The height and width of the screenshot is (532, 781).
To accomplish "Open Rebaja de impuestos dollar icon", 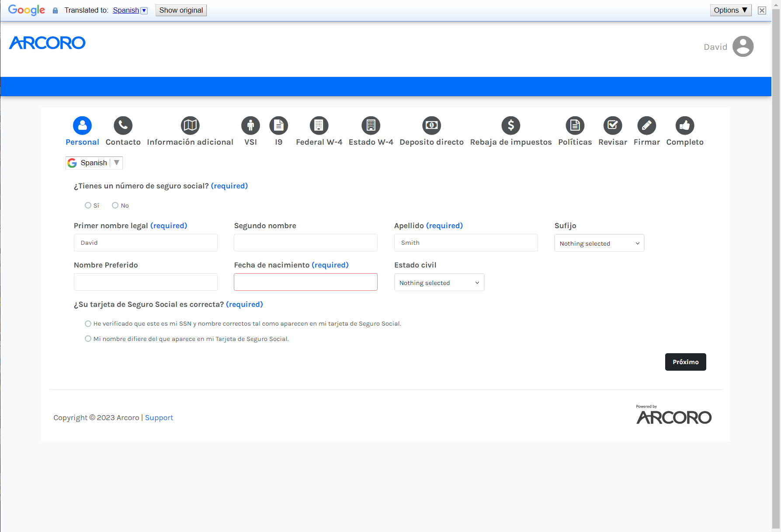I will [511, 125].
